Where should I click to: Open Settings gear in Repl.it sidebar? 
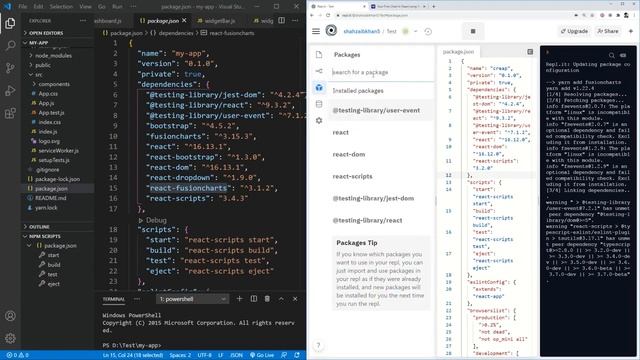pos(319,121)
